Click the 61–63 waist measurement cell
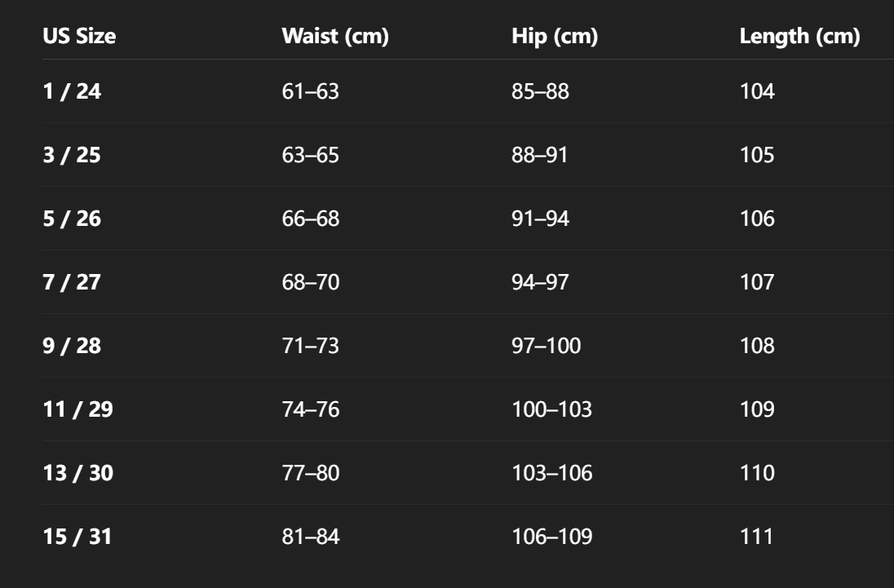 tap(310, 91)
